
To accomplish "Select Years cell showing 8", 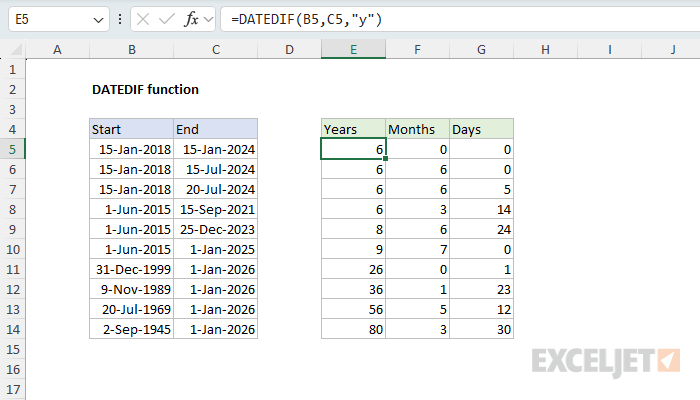I will coord(354,229).
